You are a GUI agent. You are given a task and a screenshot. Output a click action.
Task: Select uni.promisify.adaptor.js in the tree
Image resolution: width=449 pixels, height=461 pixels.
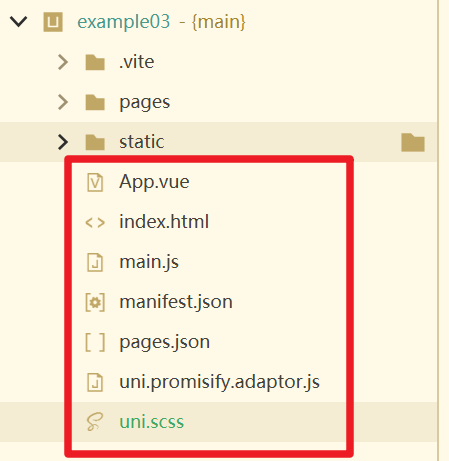click(x=219, y=382)
